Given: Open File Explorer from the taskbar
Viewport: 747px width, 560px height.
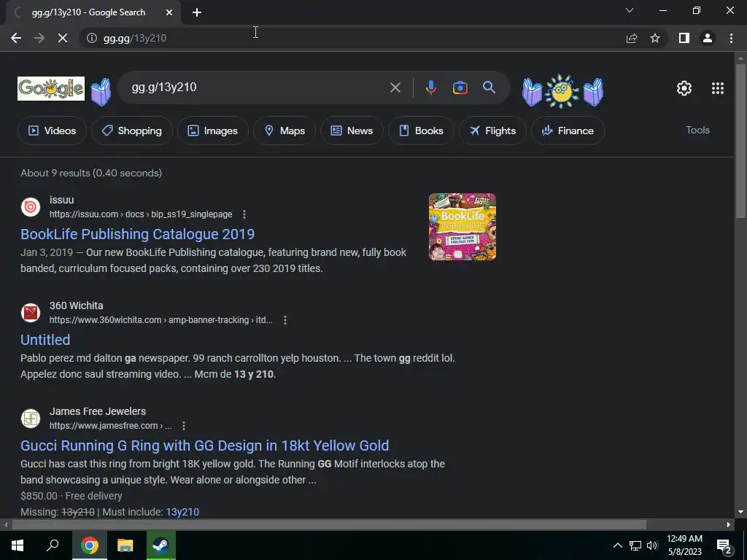Looking at the screenshot, I should [x=125, y=545].
